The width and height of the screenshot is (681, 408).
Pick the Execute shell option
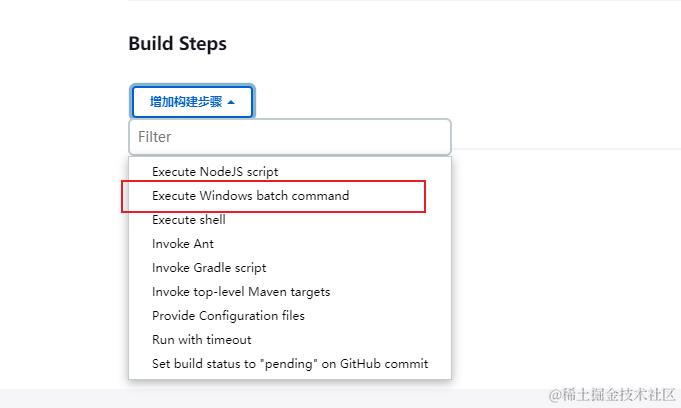(x=189, y=220)
